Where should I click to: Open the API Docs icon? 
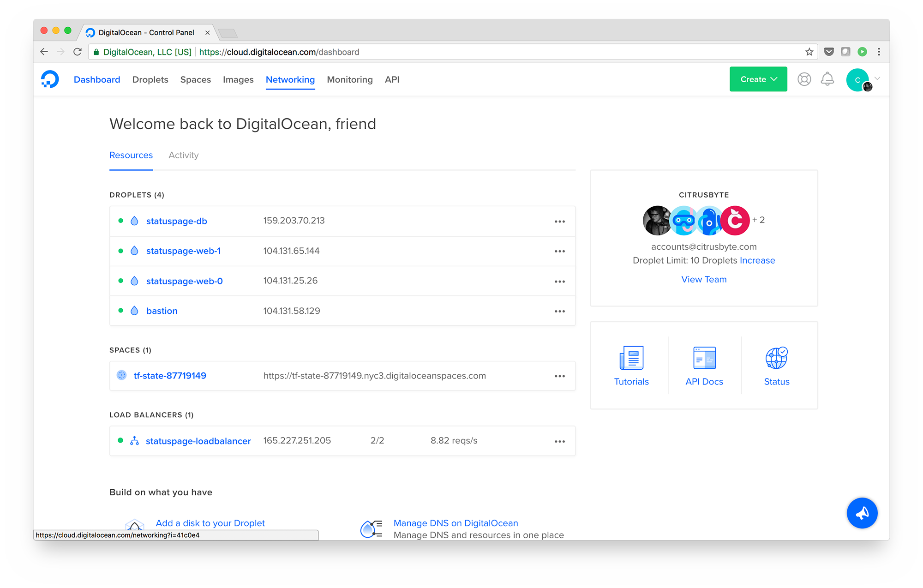coord(704,358)
